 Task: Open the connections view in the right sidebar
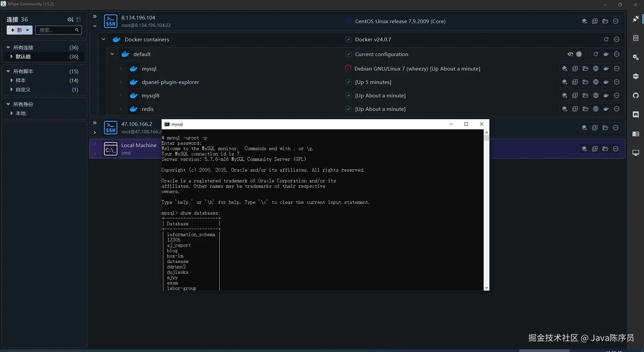pyautogui.click(x=636, y=19)
